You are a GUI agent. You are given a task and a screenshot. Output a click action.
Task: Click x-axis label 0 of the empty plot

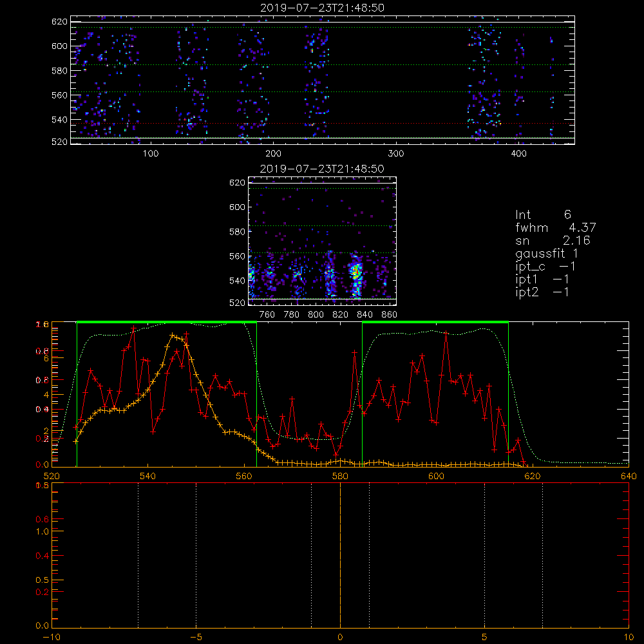[340, 638]
